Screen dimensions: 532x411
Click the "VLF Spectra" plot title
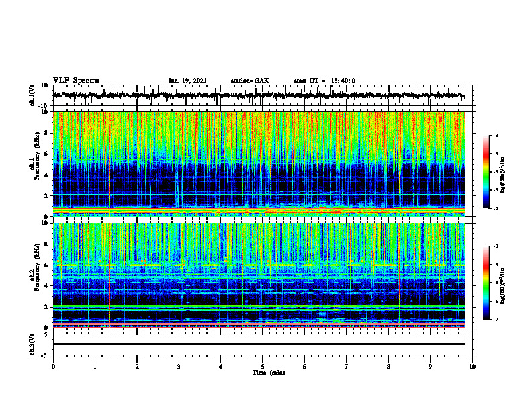76,81
